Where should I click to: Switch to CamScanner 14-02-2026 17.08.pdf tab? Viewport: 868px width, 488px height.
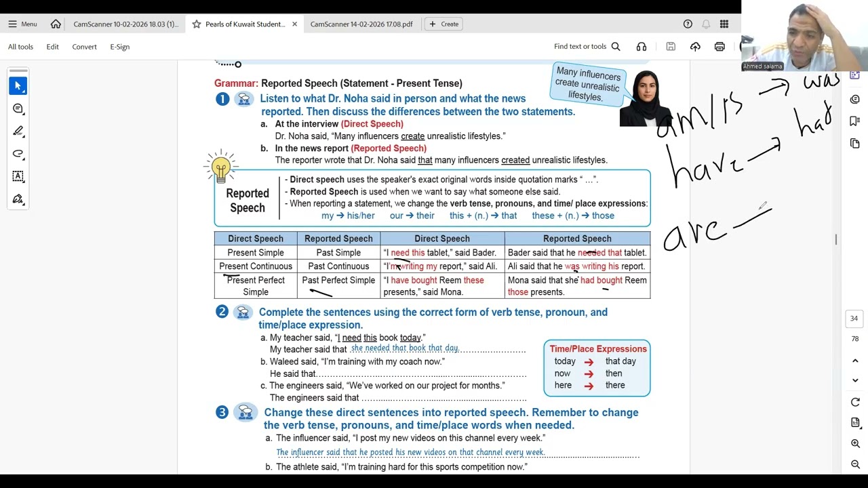click(361, 24)
